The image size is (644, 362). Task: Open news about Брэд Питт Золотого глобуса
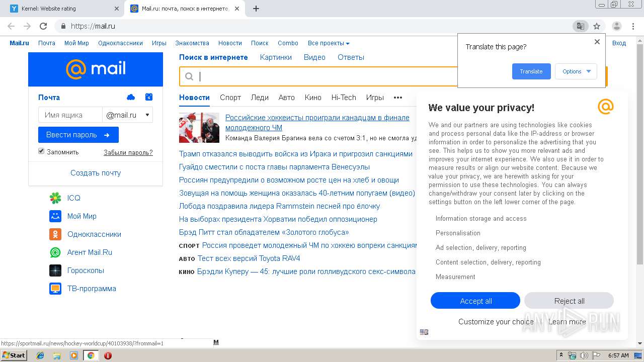click(264, 232)
